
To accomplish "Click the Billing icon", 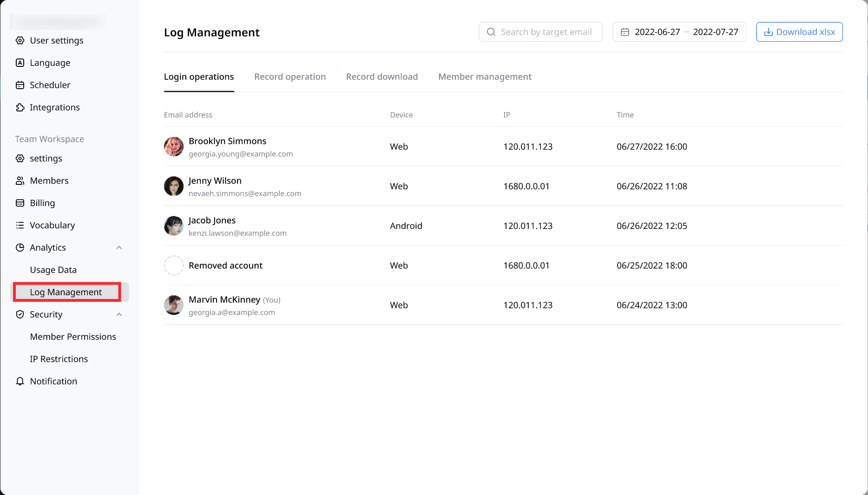I will point(20,203).
